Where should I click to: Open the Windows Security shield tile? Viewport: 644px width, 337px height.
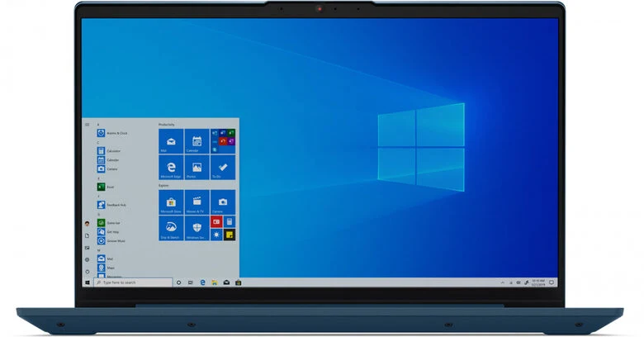(x=197, y=228)
